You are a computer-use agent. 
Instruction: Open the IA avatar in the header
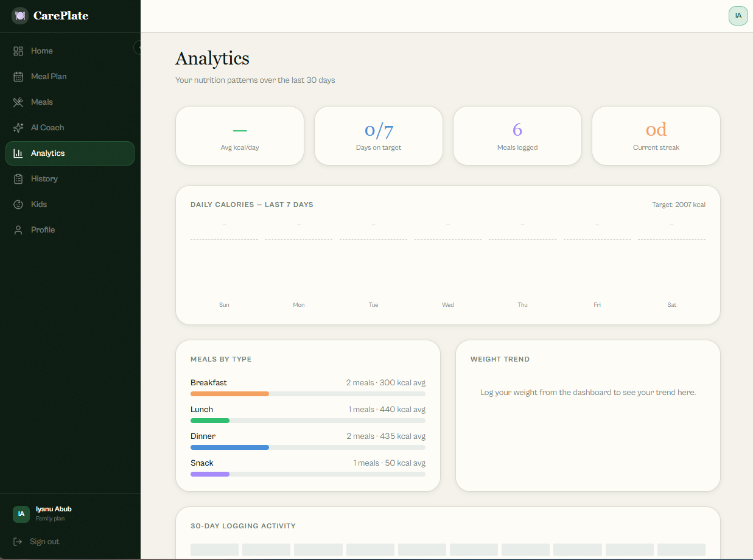pos(738,16)
